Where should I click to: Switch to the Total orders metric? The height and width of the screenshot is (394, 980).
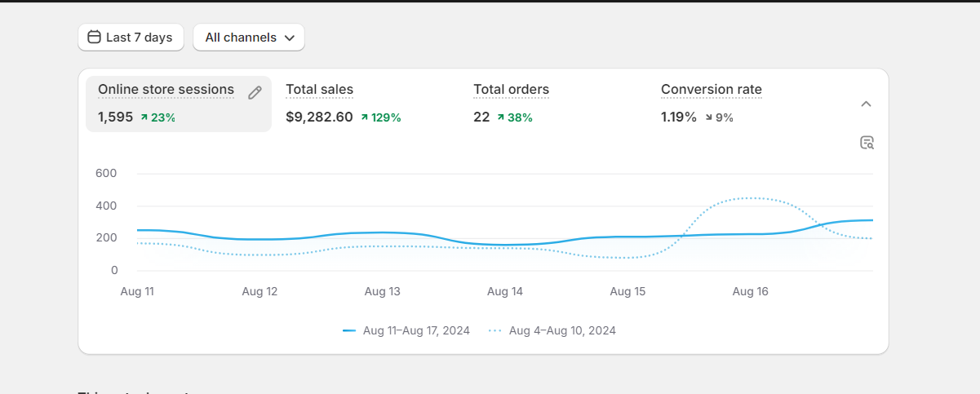point(511,90)
